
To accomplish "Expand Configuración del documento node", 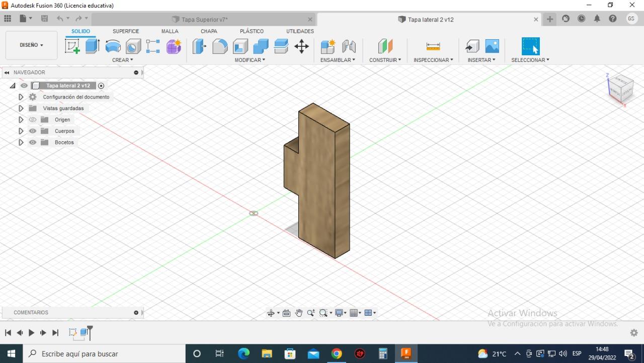I will click(21, 97).
